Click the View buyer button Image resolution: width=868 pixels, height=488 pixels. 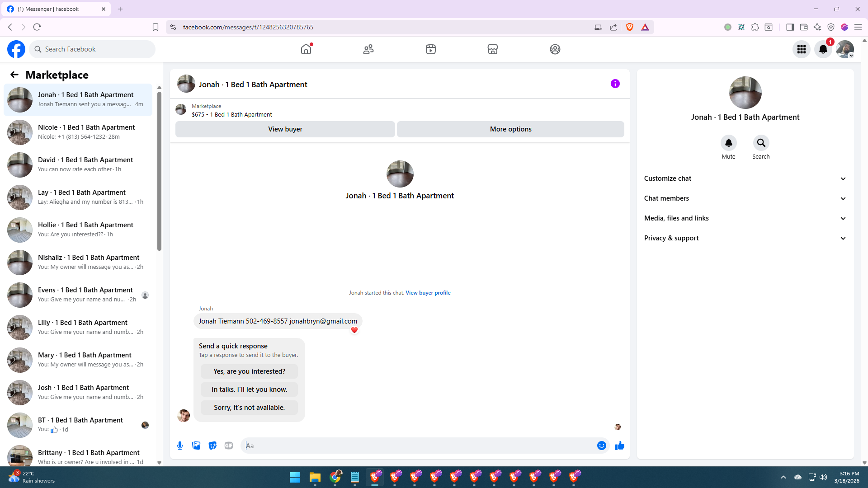pyautogui.click(x=285, y=129)
